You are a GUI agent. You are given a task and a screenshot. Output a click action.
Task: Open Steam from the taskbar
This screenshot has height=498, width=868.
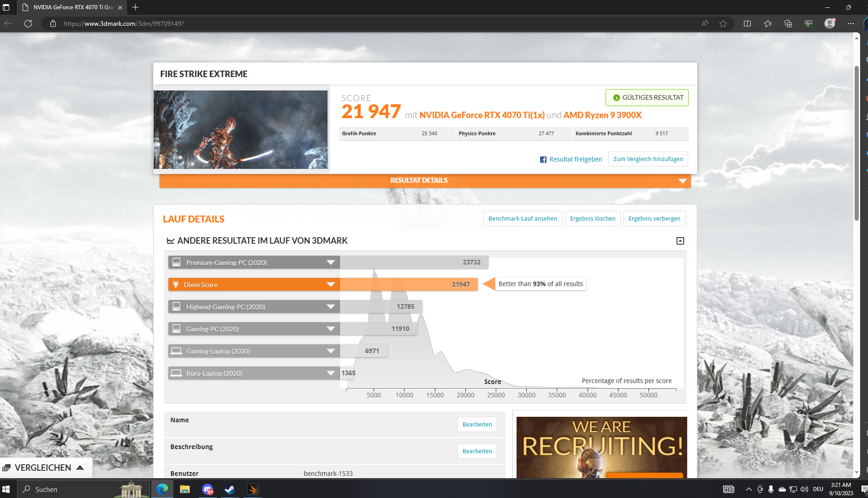click(230, 489)
